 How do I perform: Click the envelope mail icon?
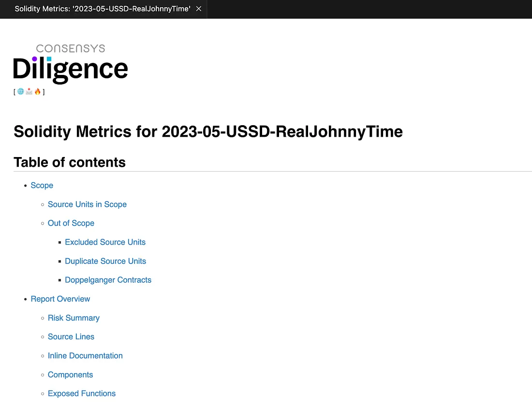pos(29,91)
